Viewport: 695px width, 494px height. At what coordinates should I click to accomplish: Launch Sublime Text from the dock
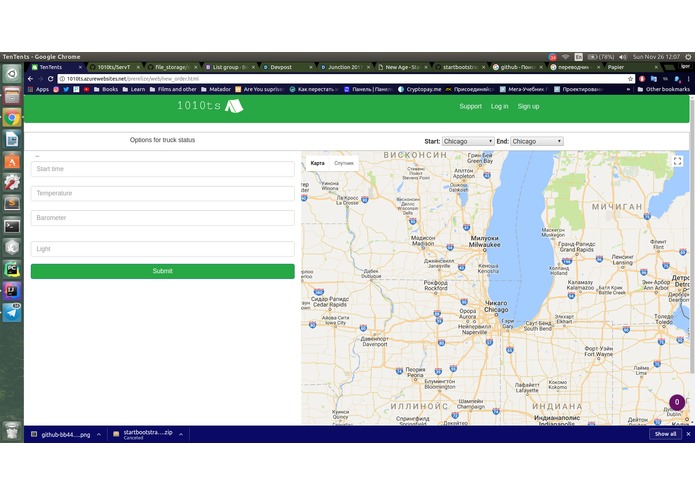pyautogui.click(x=12, y=204)
